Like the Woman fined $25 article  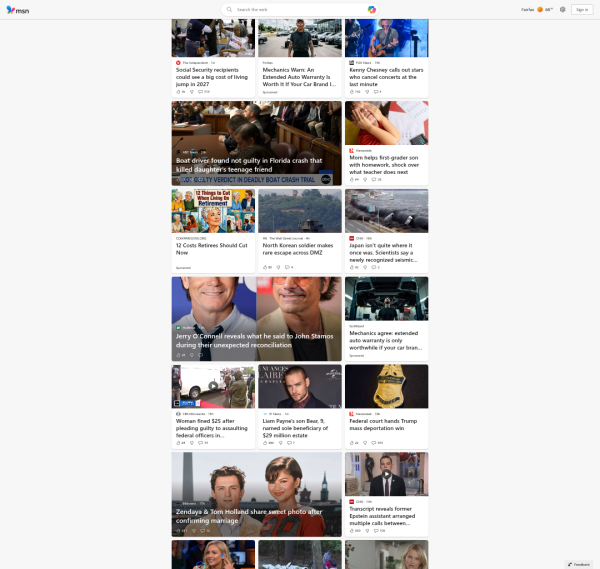(178, 443)
